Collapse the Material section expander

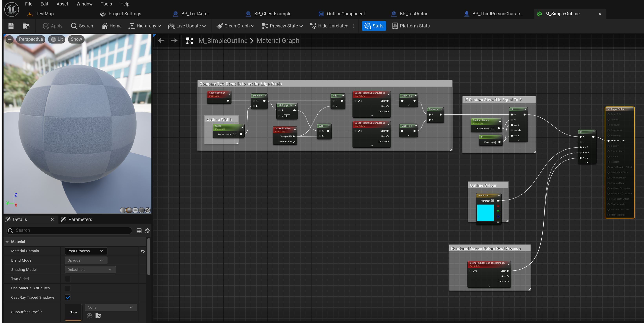click(7, 242)
